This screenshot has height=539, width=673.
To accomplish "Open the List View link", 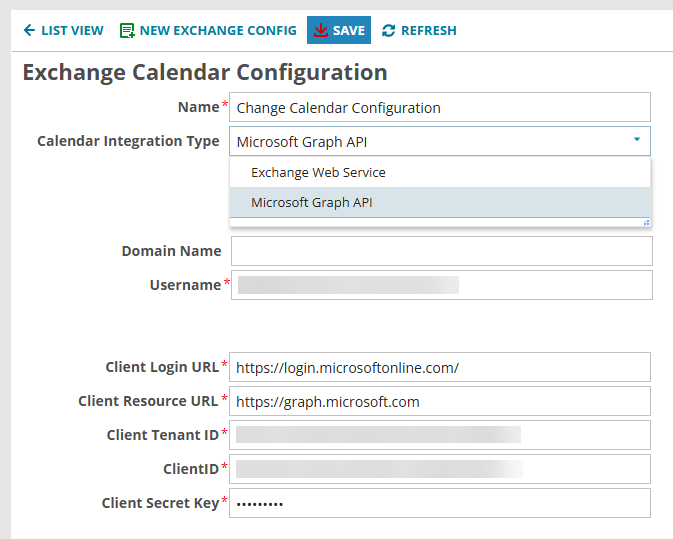I will (71, 31).
